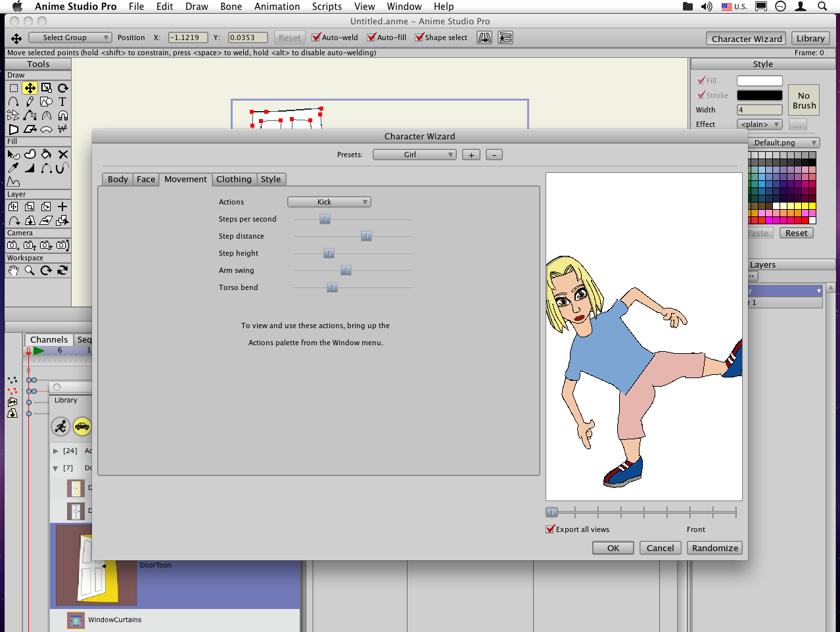Activate the Eyedropper tool
This screenshot has width=840, height=632.
click(x=13, y=168)
